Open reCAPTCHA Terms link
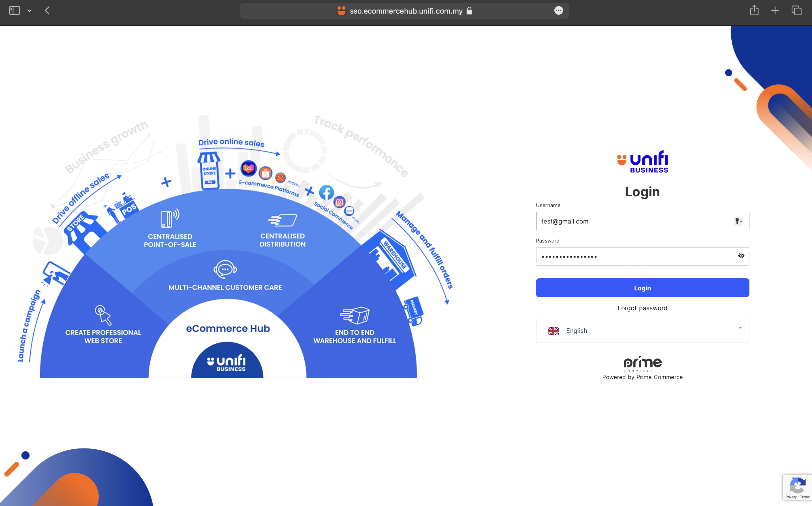Image resolution: width=812 pixels, height=506 pixels. pyautogui.click(x=805, y=497)
